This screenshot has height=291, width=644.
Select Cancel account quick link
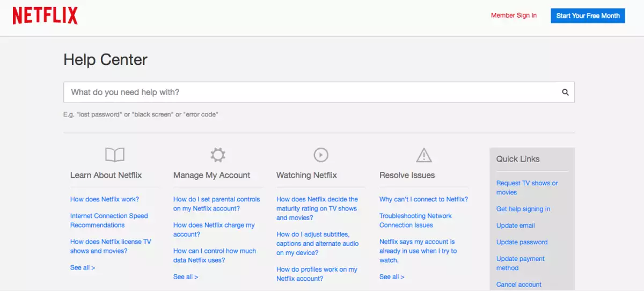click(518, 285)
